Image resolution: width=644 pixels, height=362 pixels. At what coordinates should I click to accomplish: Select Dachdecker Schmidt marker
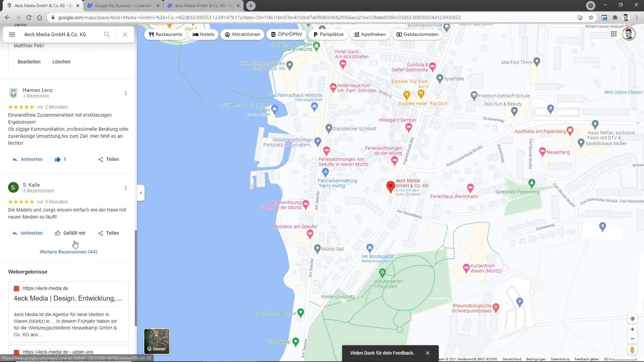pyautogui.click(x=329, y=128)
